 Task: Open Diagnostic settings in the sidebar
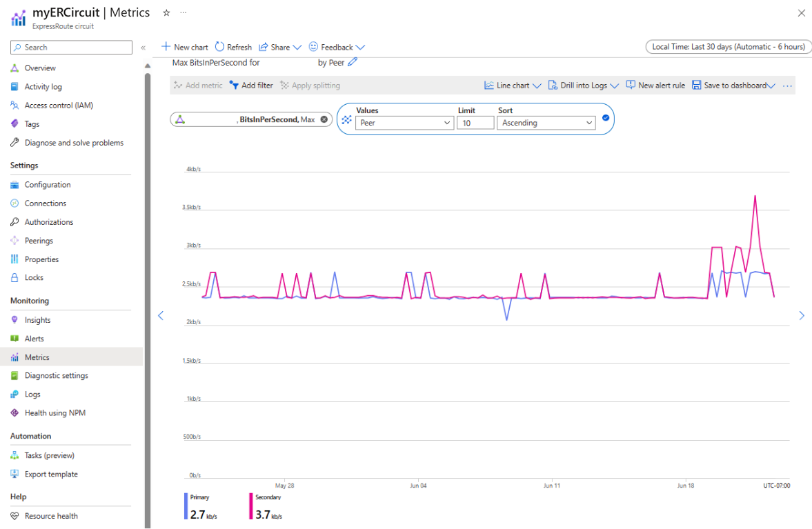(x=57, y=376)
